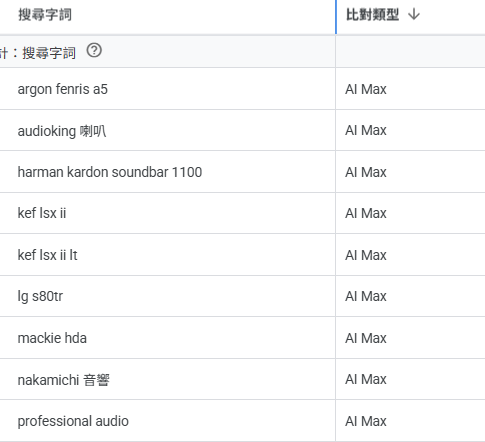Click AI Max in the argon fenris a5 row

(x=366, y=89)
